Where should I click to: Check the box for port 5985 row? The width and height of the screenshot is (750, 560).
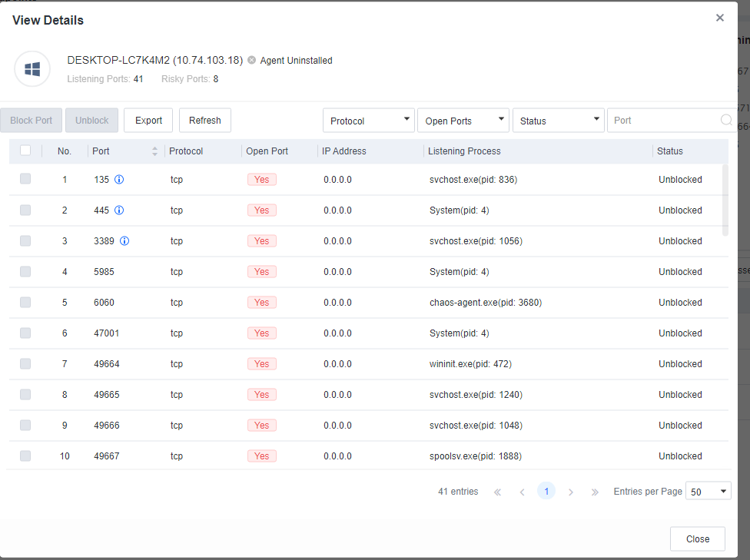tap(25, 271)
